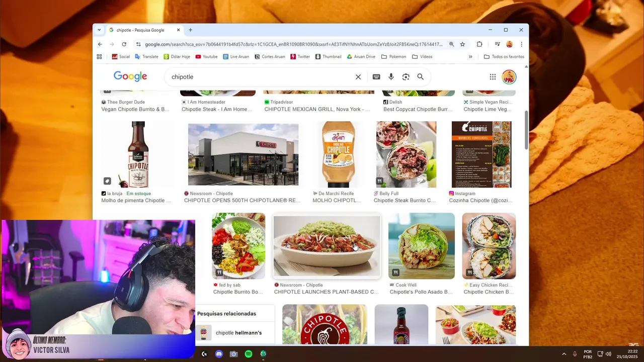This screenshot has width=644, height=362.
Task: Open the Cortes Aruan bookmark
Action: (x=270, y=57)
